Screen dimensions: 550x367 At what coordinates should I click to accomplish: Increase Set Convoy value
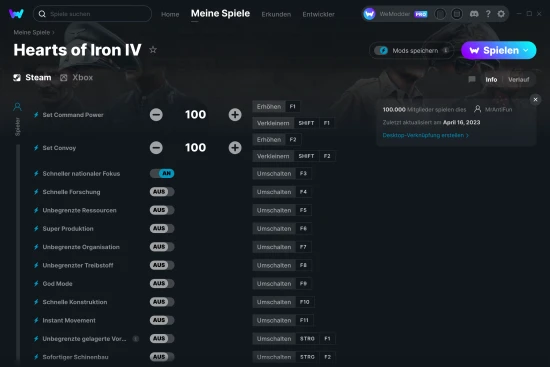click(x=235, y=148)
